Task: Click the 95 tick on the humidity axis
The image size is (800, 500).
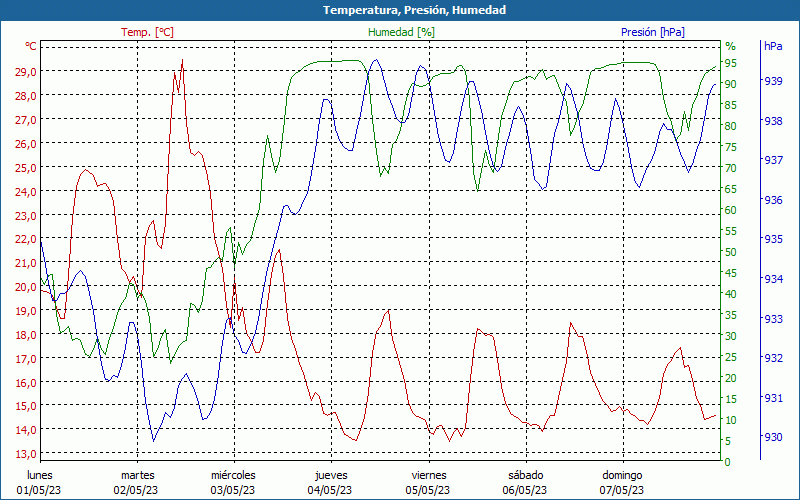Action: 731,63
